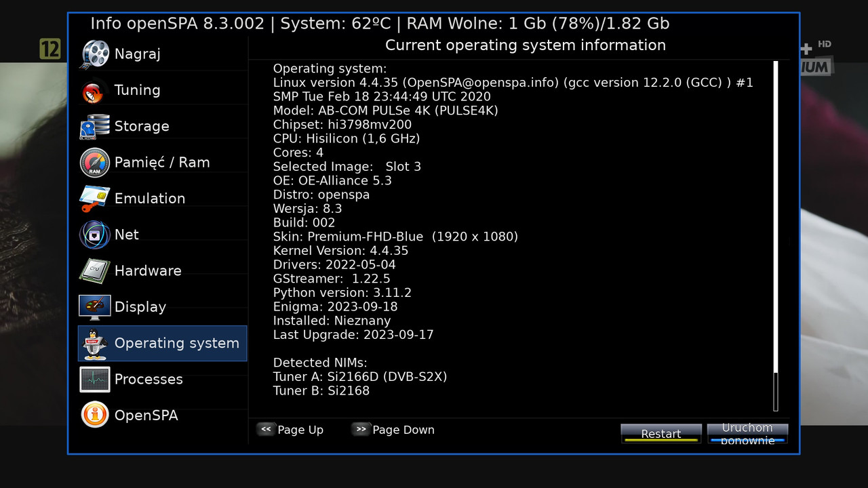
Task: Open the OpenSPA menu entry
Action: tap(163, 415)
